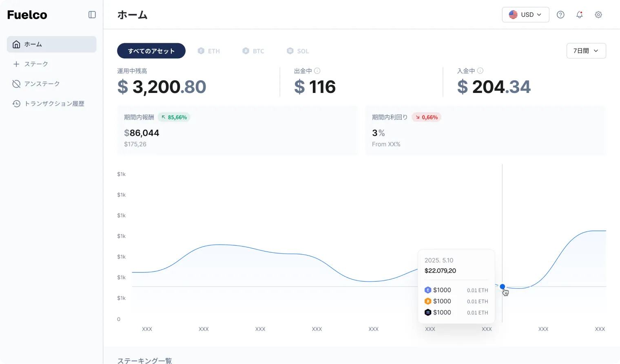This screenshot has width=620, height=364.
Task: Switch to the ステーク sidebar section
Action: (37, 64)
